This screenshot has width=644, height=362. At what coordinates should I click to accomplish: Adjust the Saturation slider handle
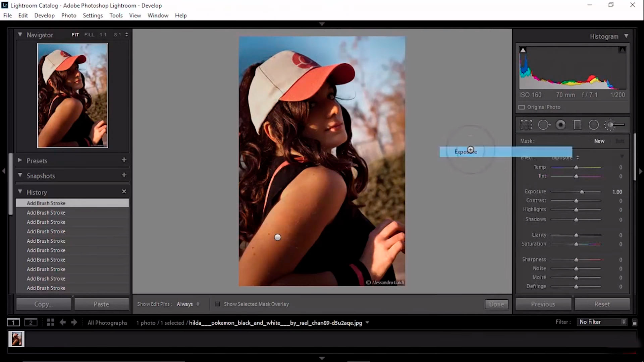(x=576, y=244)
